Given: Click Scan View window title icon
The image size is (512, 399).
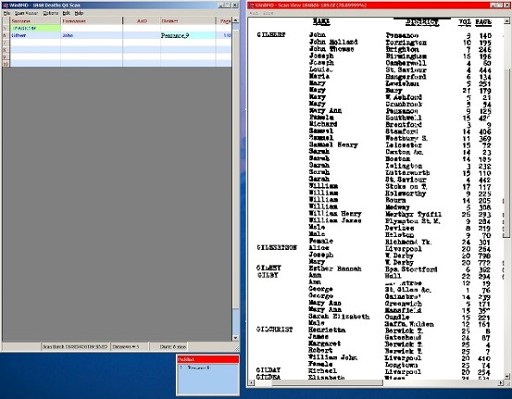Looking at the screenshot, I should coord(251,5).
